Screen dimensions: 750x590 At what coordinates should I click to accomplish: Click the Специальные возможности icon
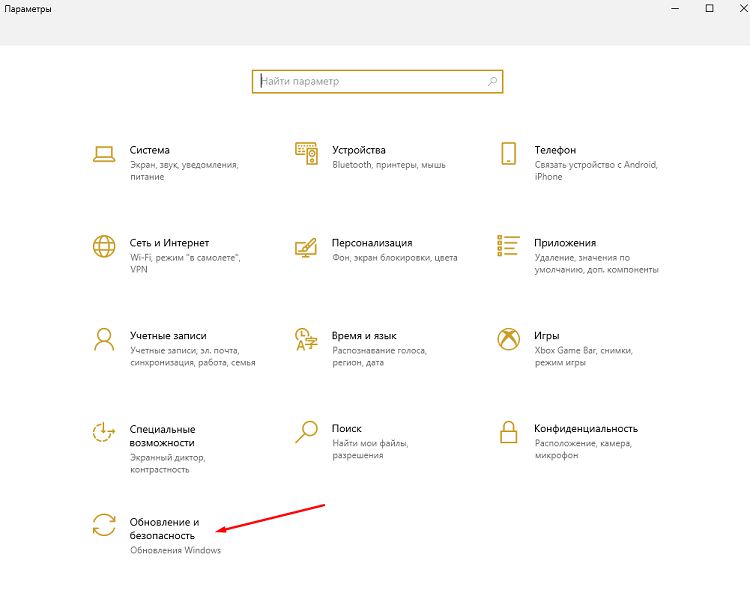coord(104,432)
